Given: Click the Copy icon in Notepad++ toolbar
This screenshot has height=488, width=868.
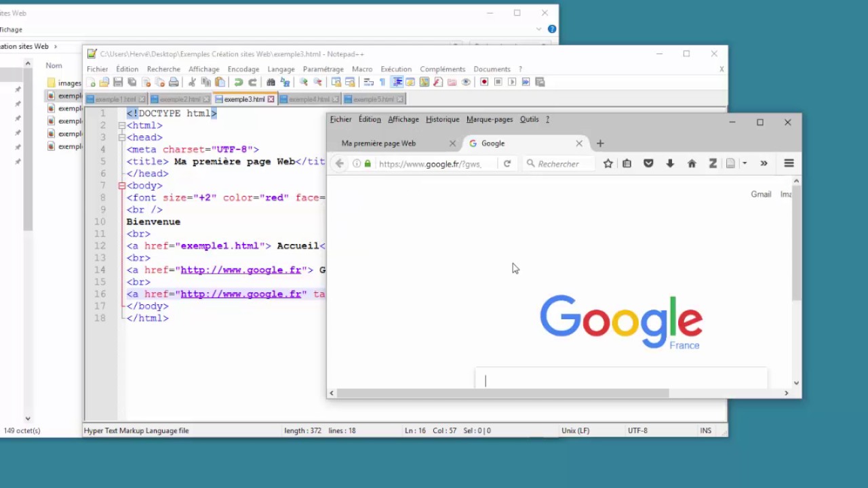Looking at the screenshot, I should pyautogui.click(x=206, y=82).
